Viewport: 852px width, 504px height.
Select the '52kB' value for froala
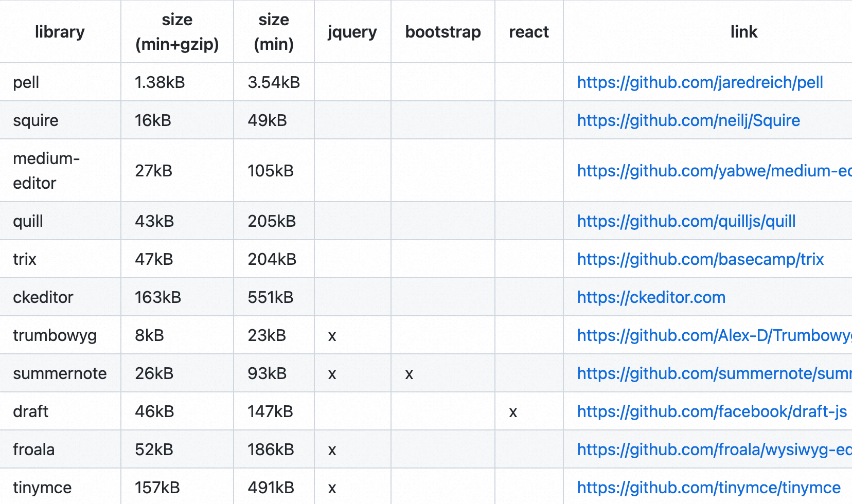pyautogui.click(x=154, y=449)
